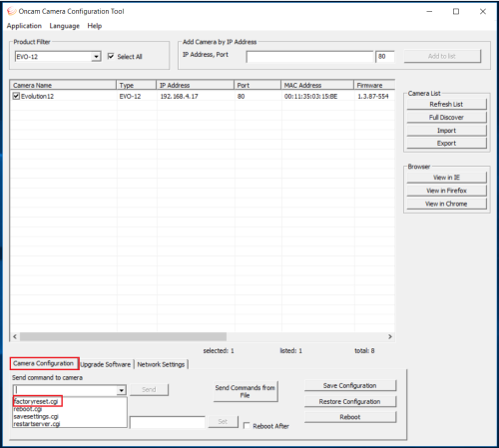Choose restartserver.cgi from the command list
499x448 pixels.
point(37,424)
